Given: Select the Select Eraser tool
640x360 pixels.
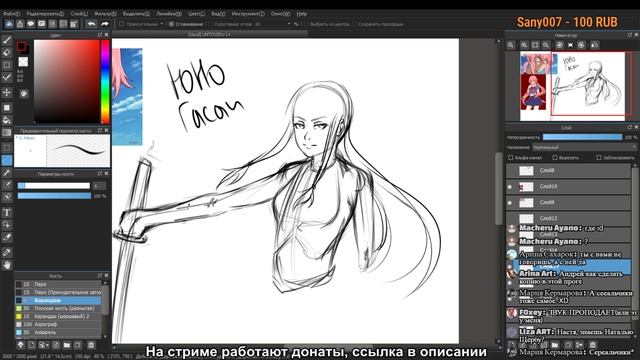Looking at the screenshot, I should click(7, 197).
